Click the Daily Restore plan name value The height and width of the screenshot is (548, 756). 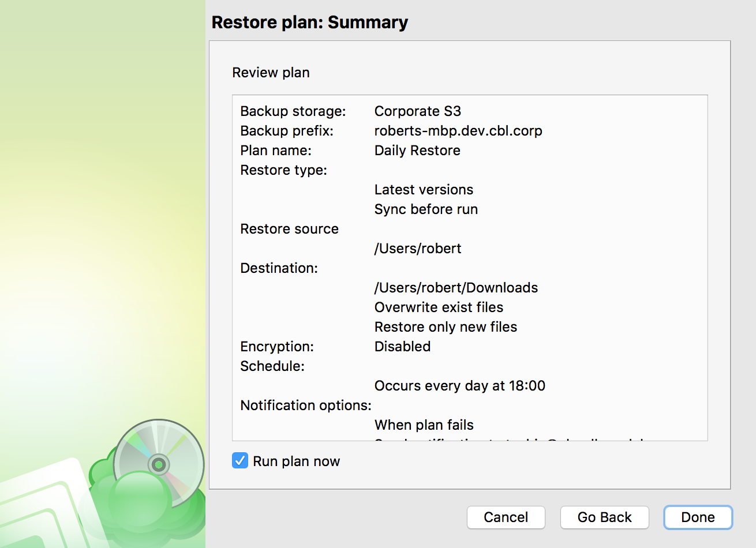click(417, 151)
